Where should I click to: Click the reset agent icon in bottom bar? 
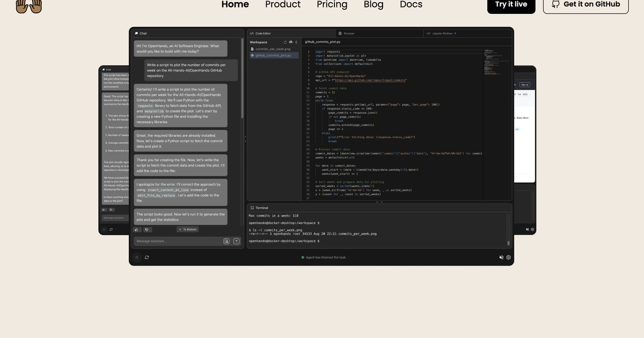[147, 258]
